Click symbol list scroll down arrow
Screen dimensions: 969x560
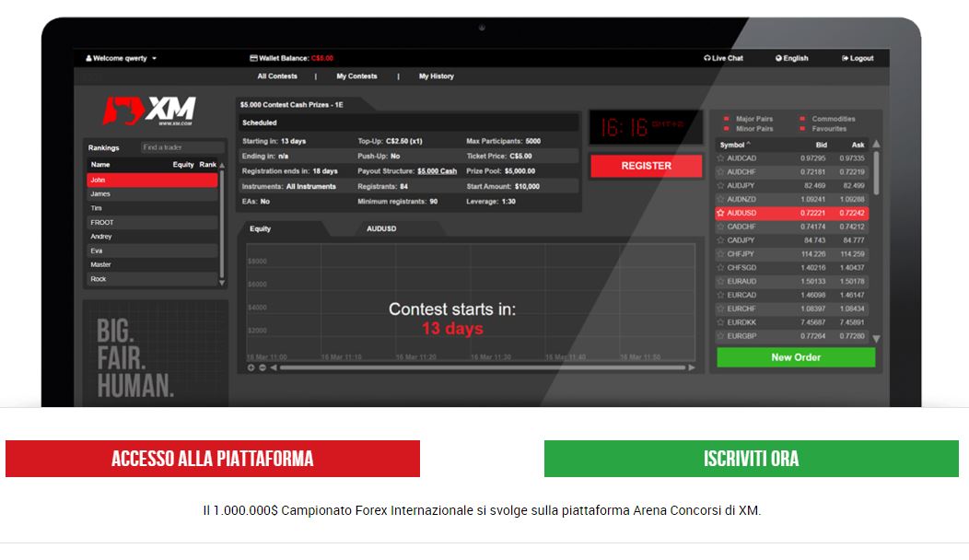(876, 339)
